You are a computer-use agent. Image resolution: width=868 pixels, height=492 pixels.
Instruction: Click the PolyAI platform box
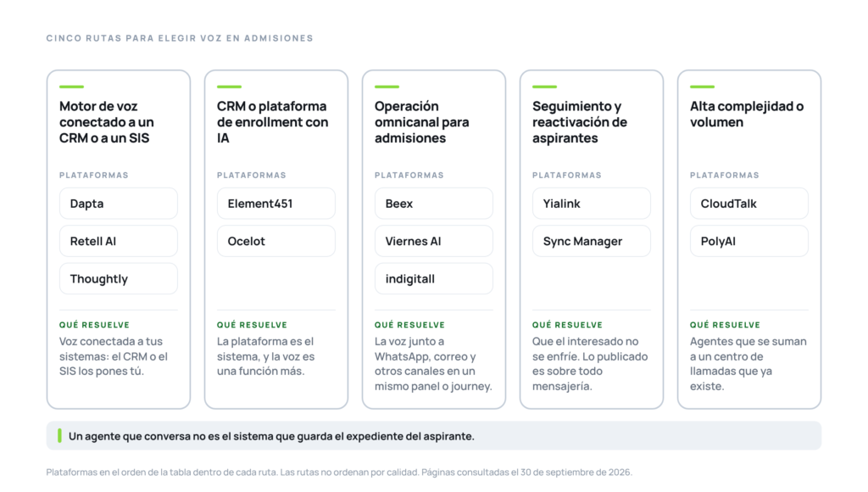pos(749,241)
